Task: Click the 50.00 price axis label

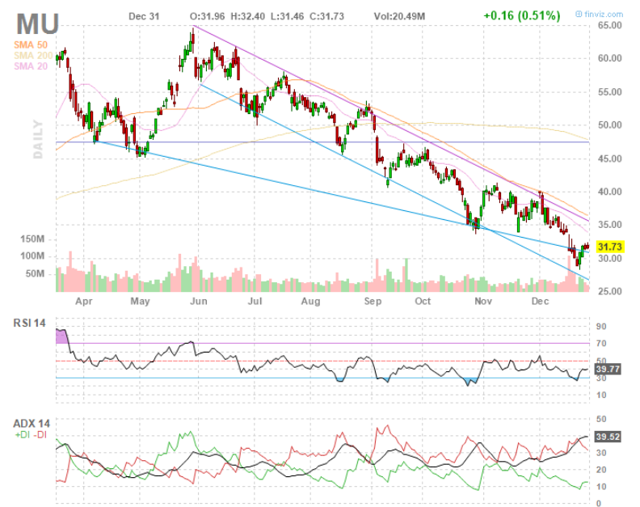Action: pos(610,125)
